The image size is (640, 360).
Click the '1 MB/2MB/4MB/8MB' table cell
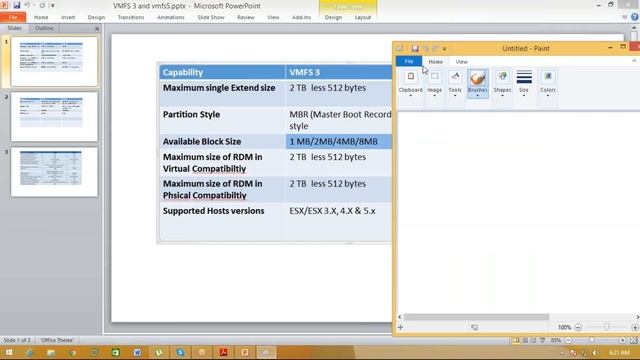tap(339, 141)
